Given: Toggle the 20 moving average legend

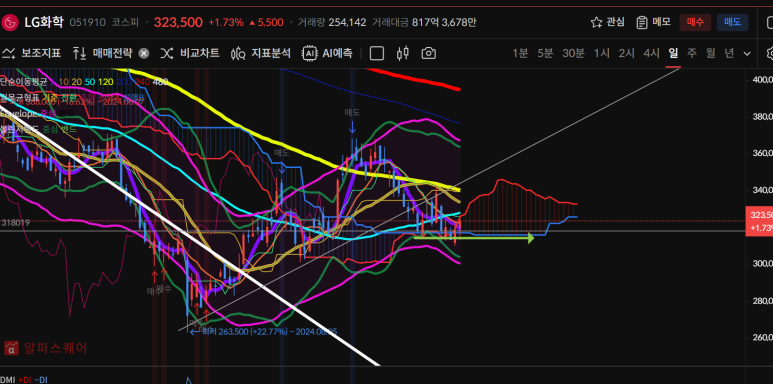Looking at the screenshot, I should 76,82.
